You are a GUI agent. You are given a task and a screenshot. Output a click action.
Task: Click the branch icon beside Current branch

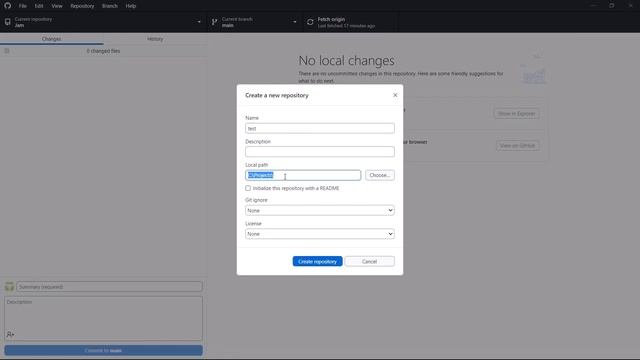(214, 22)
